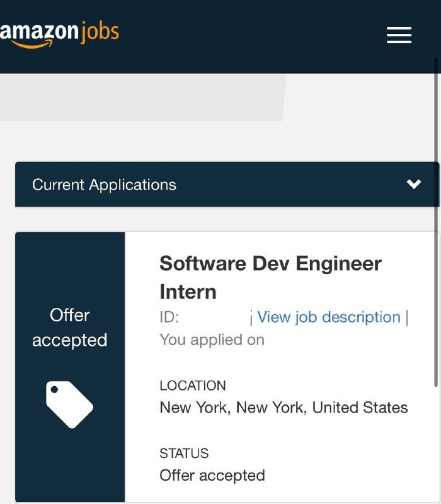Click the LOCATION label

tap(193, 386)
